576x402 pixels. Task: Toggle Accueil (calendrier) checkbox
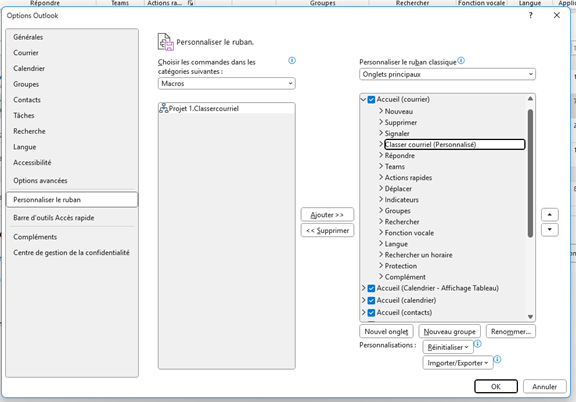coord(371,301)
